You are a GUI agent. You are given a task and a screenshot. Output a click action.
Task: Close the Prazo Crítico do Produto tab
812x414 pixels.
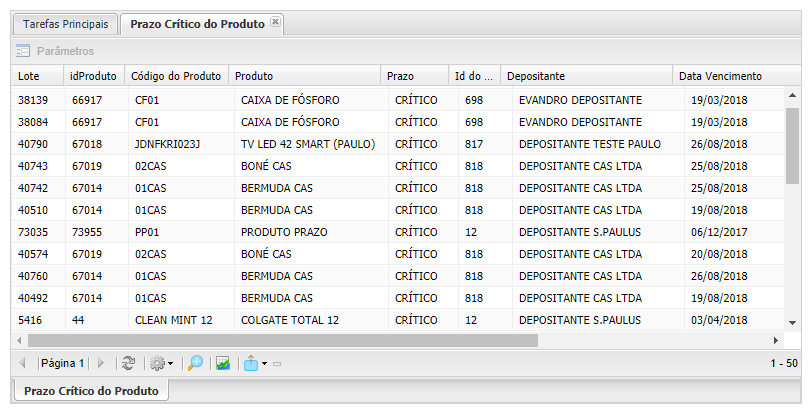pyautogui.click(x=276, y=22)
